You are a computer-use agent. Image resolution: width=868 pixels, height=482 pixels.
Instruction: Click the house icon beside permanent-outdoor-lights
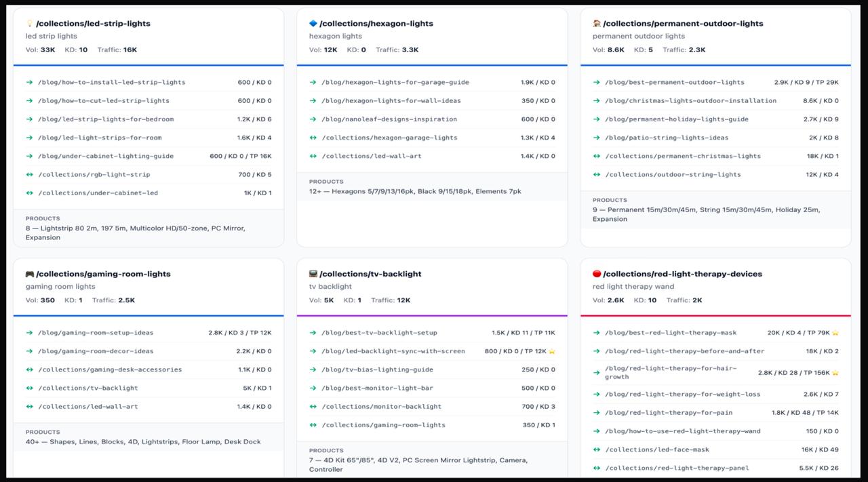click(x=597, y=24)
